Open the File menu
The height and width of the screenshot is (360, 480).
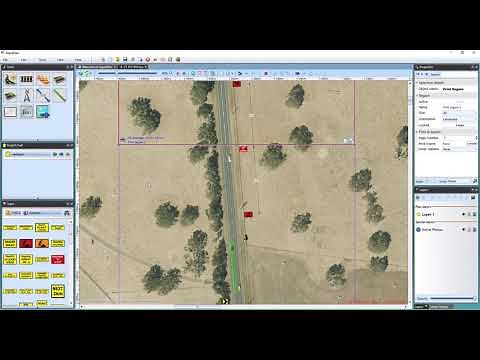5,60
